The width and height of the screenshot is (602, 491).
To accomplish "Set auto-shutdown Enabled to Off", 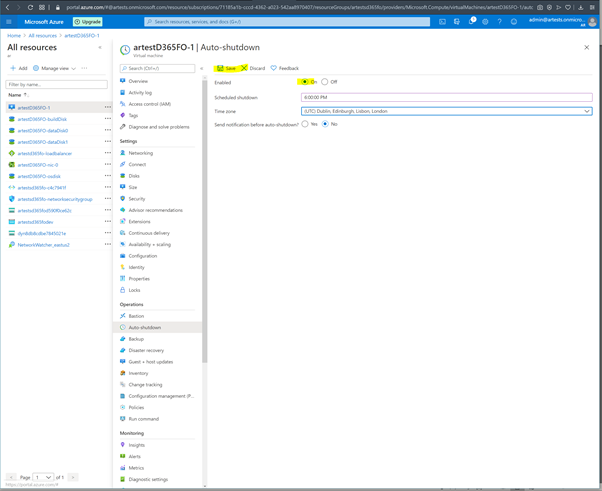I will click(x=325, y=82).
